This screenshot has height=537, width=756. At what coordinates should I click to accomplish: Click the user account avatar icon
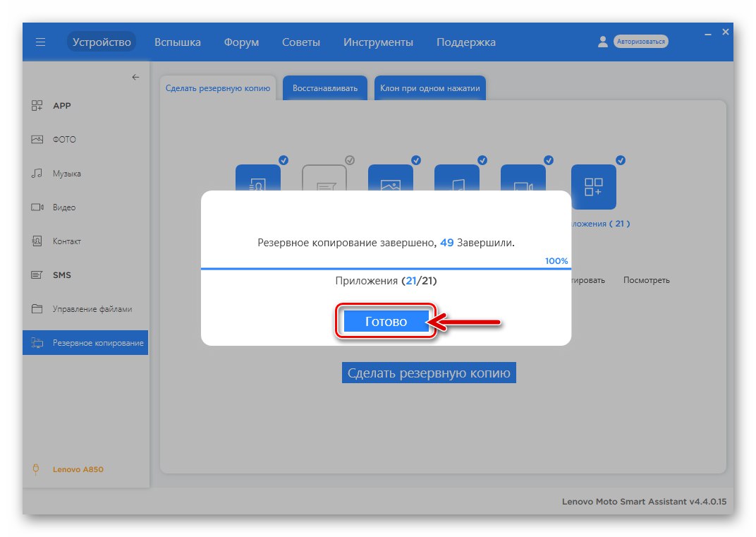coord(602,42)
